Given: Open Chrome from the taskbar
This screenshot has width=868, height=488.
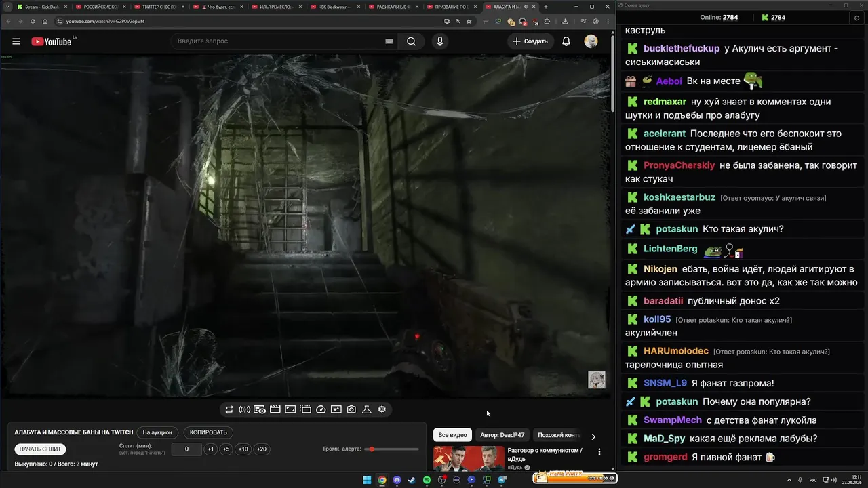Looking at the screenshot, I should click(x=382, y=480).
